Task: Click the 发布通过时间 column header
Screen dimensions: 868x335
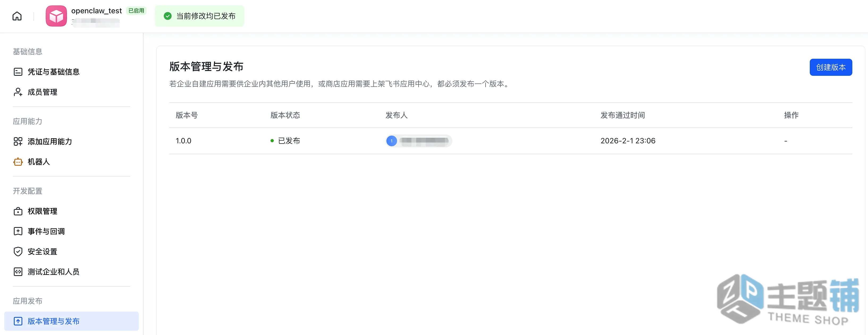Action: tap(623, 115)
